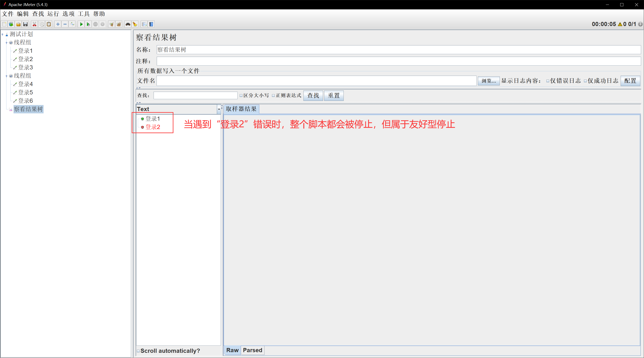The image size is (644, 358).
Task: Click the 重置 reset button
Action: 333,95
